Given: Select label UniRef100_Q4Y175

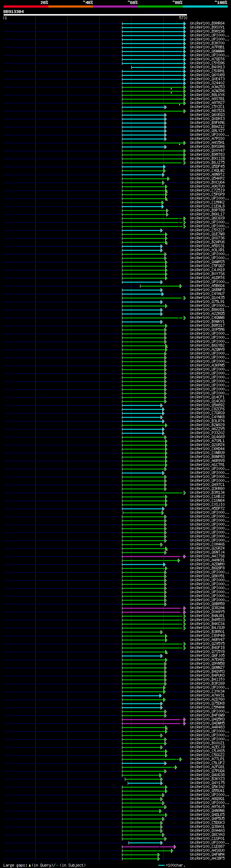Looking at the screenshot, I should [207, 783].
